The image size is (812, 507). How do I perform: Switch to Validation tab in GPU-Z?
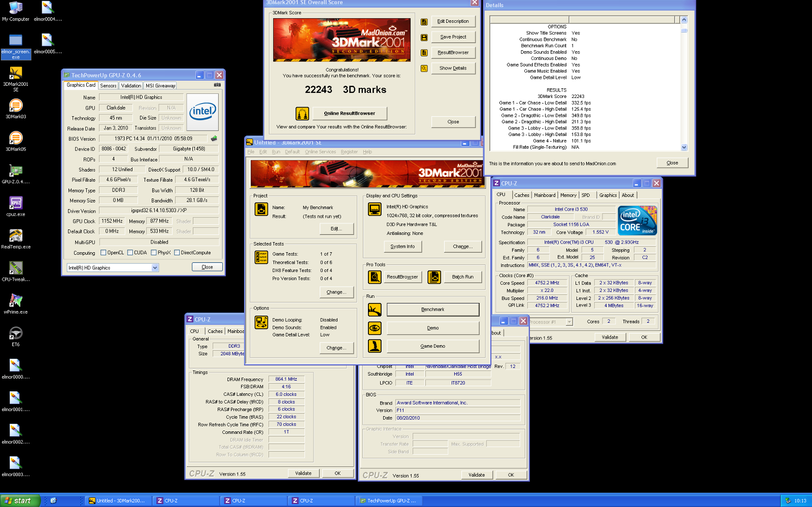(x=131, y=86)
